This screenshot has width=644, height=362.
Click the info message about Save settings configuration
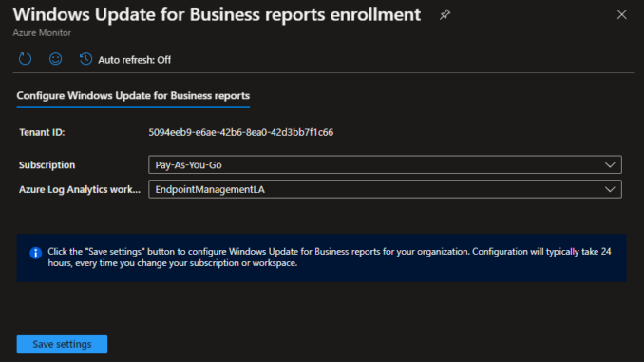point(330,257)
